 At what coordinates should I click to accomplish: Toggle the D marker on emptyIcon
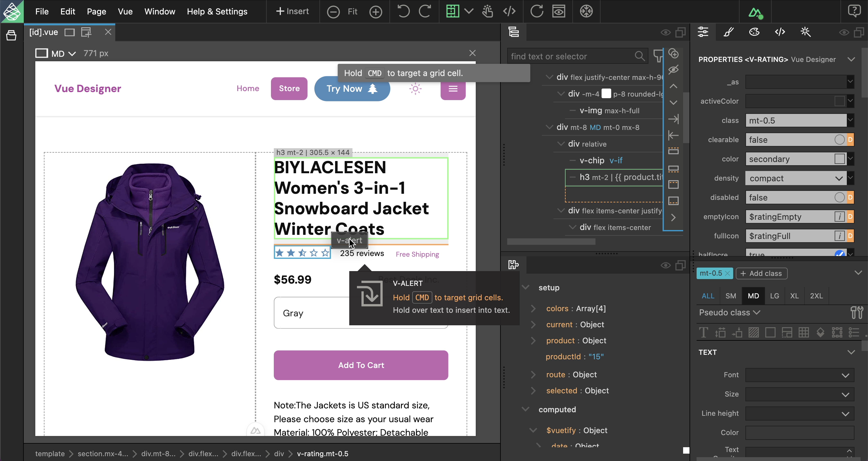850,217
